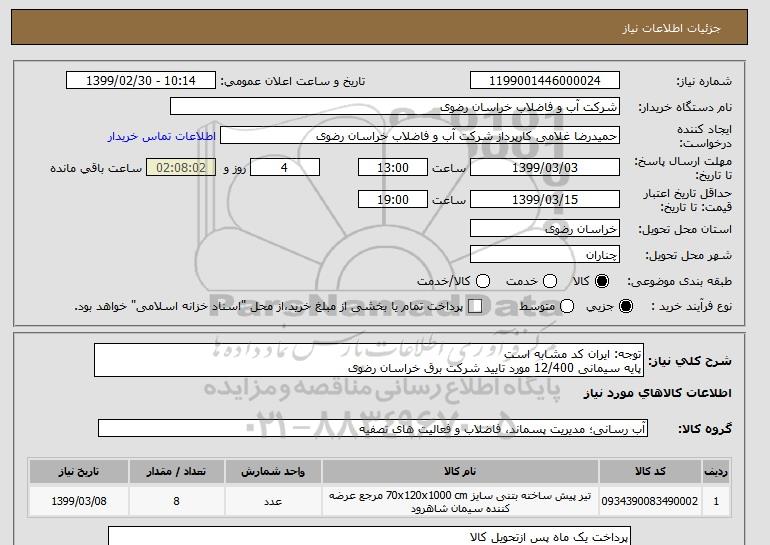The width and height of the screenshot is (770, 545).
Task: Click the اطلاعات کالاهای مورد نیاز heading
Action: pyautogui.click(x=658, y=393)
